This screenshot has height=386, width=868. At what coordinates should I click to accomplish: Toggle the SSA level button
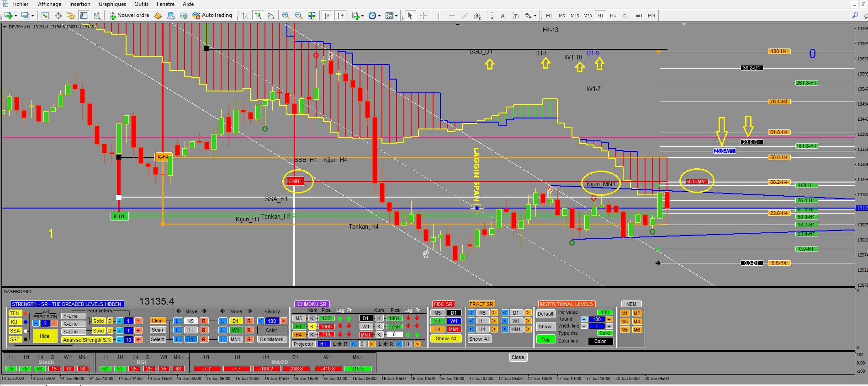click(15, 331)
